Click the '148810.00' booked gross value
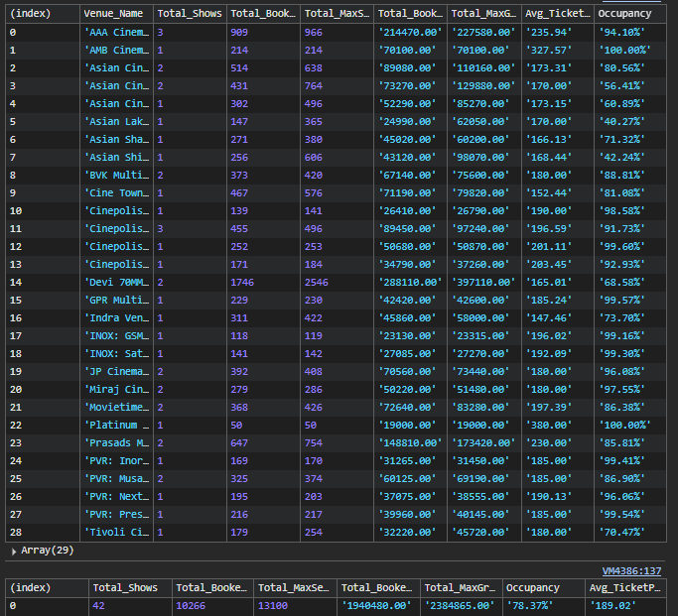The height and width of the screenshot is (616, 678). (410, 442)
